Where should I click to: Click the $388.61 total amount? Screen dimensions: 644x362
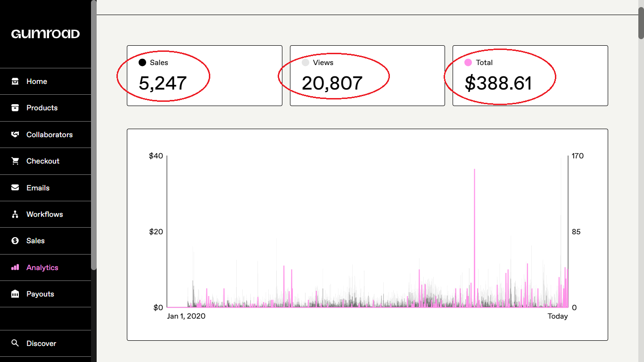pyautogui.click(x=498, y=83)
